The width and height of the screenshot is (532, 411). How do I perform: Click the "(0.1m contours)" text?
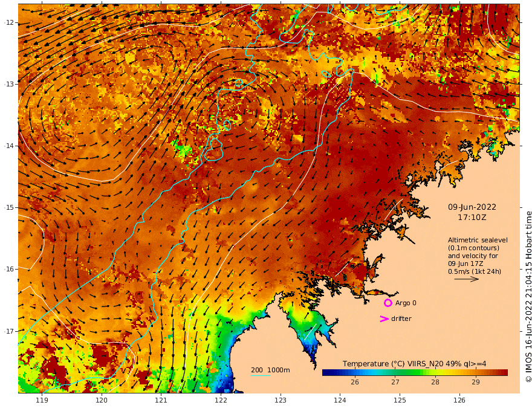click(x=473, y=248)
